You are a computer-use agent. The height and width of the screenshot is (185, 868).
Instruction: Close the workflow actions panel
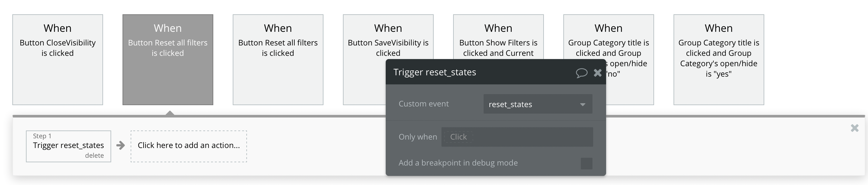coord(854,128)
